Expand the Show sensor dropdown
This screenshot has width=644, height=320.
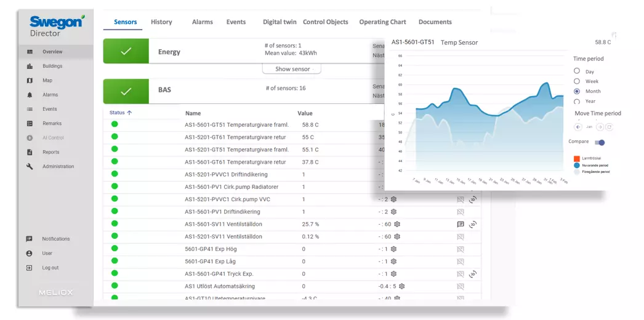pos(292,69)
